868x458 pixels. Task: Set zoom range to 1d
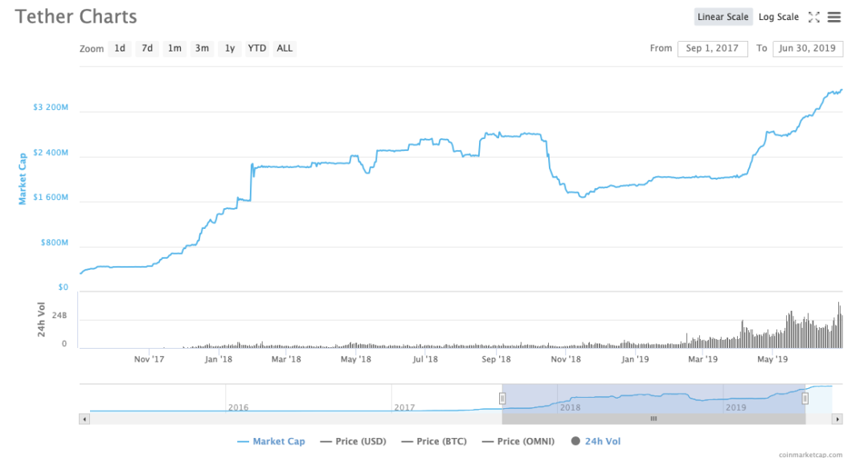(120, 49)
